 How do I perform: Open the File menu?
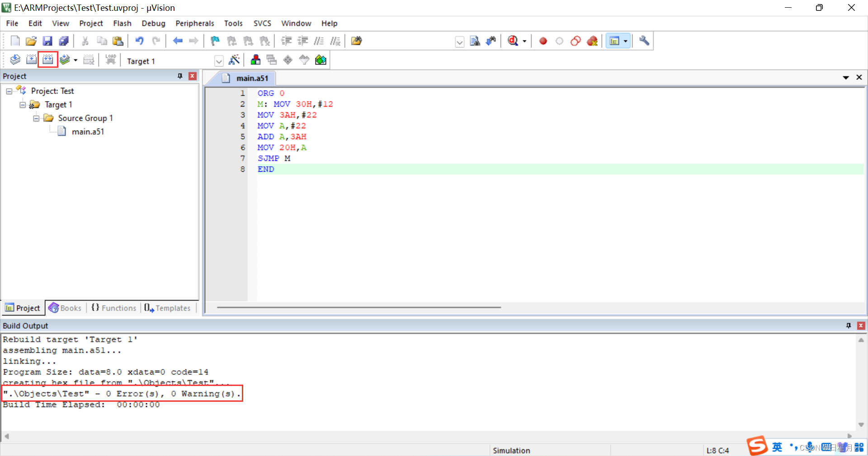12,24
